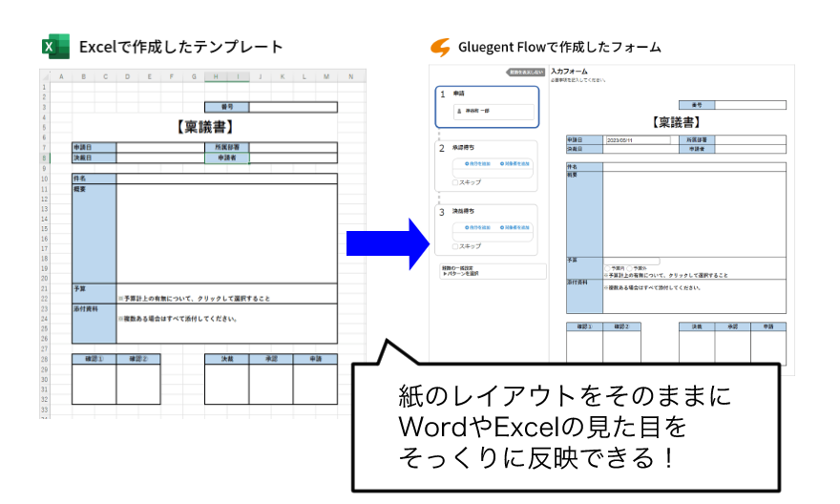Click Excel's select-all corner triangle
The width and height of the screenshot is (840, 504).
click(x=45, y=76)
